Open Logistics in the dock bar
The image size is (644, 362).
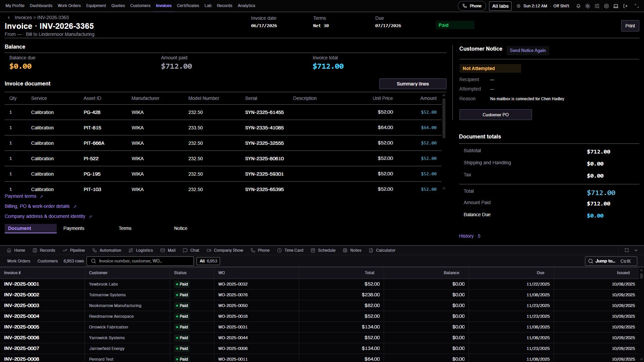pos(141,250)
